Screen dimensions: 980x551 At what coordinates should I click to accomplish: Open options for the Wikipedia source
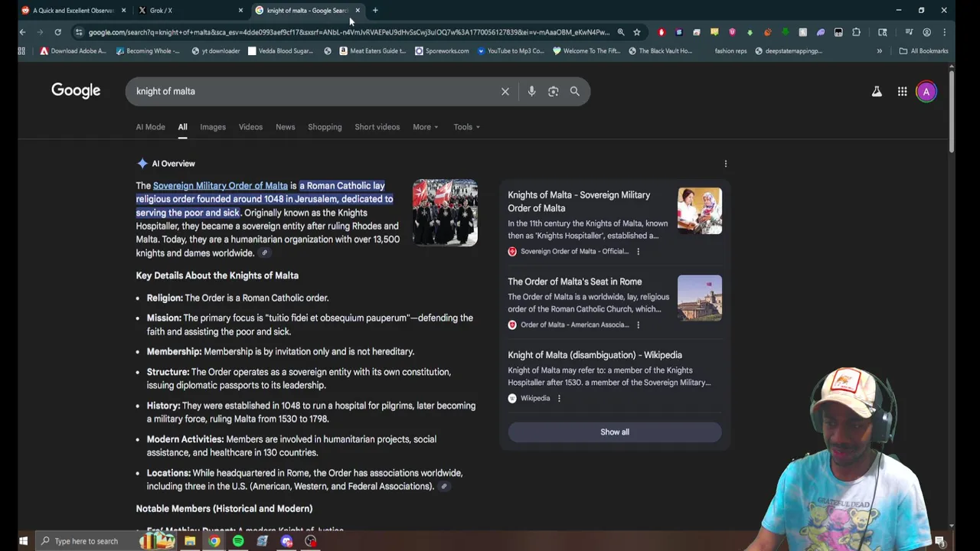559,398
